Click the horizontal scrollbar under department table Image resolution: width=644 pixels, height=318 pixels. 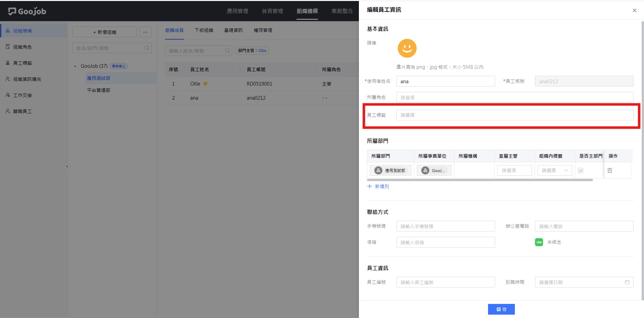click(480, 180)
